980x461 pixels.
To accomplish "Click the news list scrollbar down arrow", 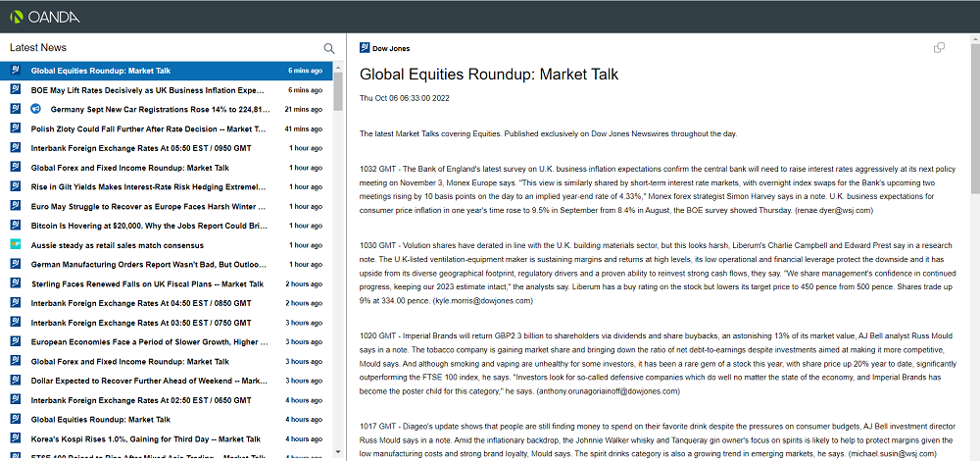I will 338,451.
